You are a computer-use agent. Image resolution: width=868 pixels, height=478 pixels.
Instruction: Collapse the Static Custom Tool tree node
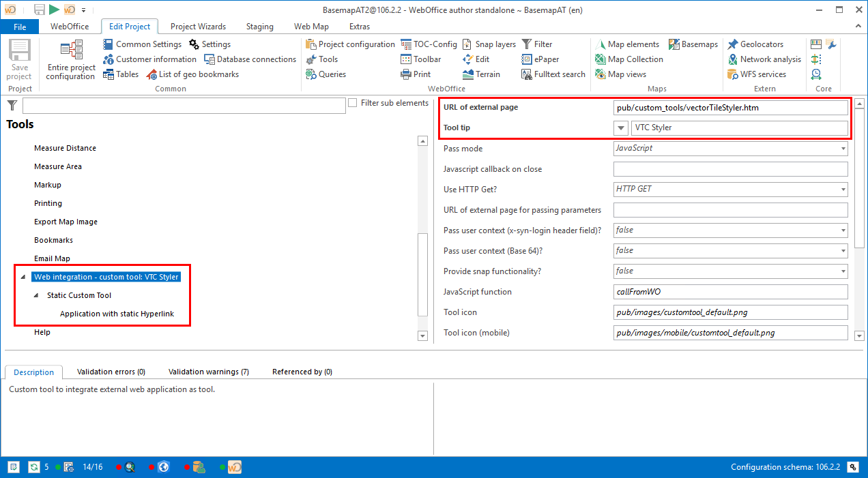tap(37, 295)
